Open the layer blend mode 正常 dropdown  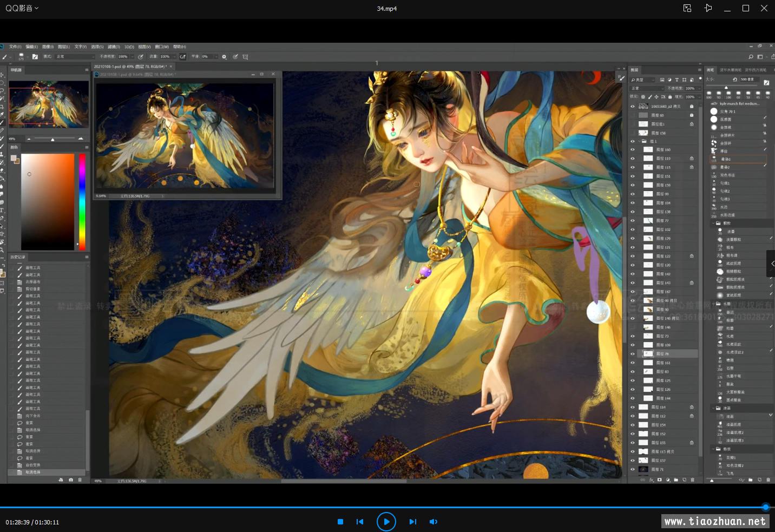[647, 88]
